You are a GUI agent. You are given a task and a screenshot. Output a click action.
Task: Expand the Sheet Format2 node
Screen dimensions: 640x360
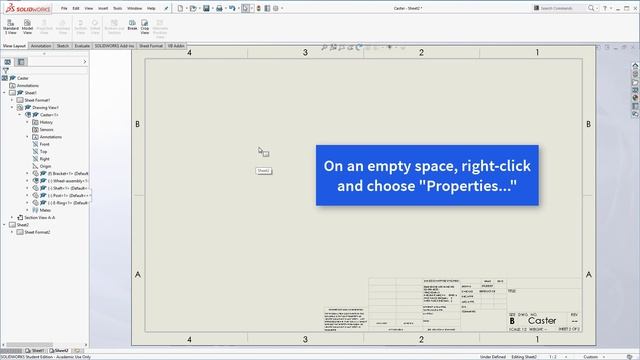(12, 233)
